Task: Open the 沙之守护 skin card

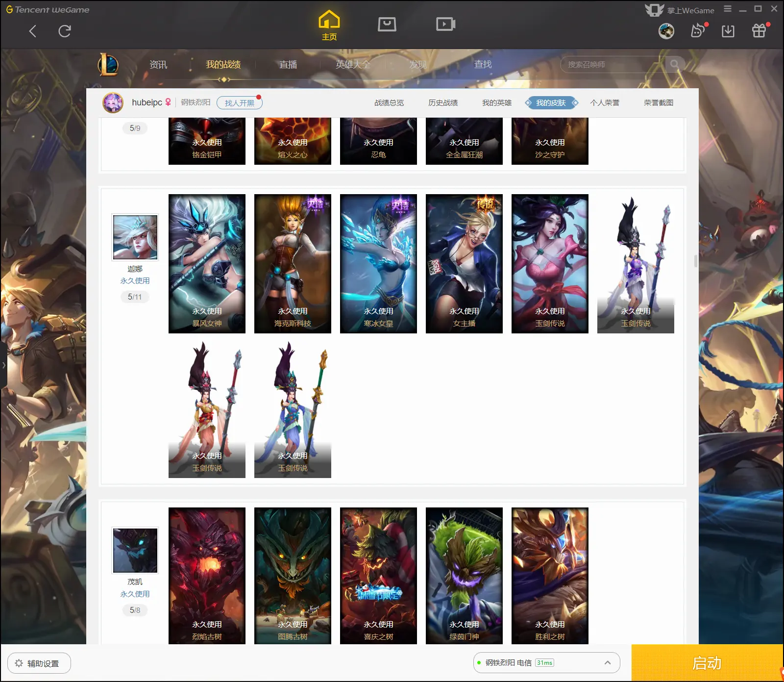Action: pos(550,141)
